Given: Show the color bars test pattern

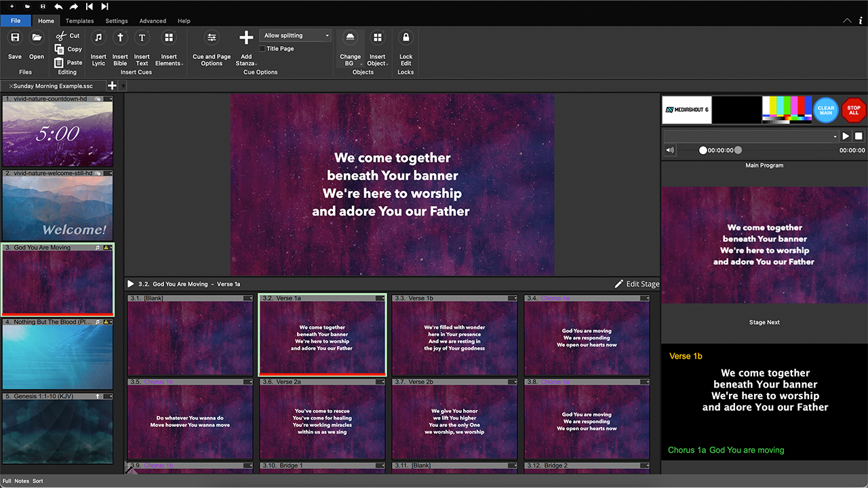Looking at the screenshot, I should [x=787, y=110].
